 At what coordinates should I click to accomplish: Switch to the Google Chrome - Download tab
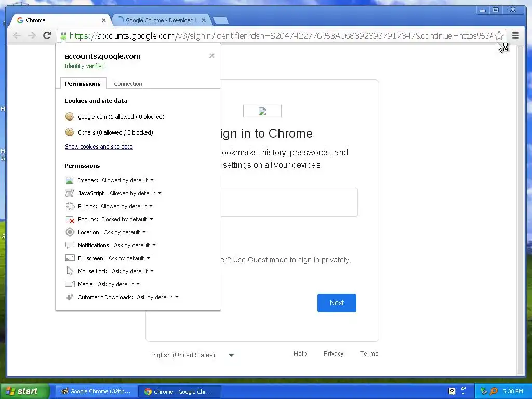pos(161,20)
